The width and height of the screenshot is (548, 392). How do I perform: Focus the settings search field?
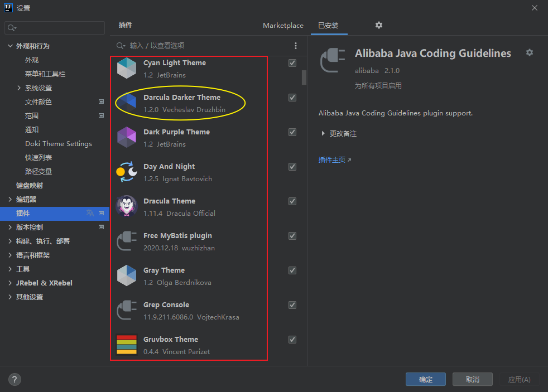pyautogui.click(x=55, y=27)
